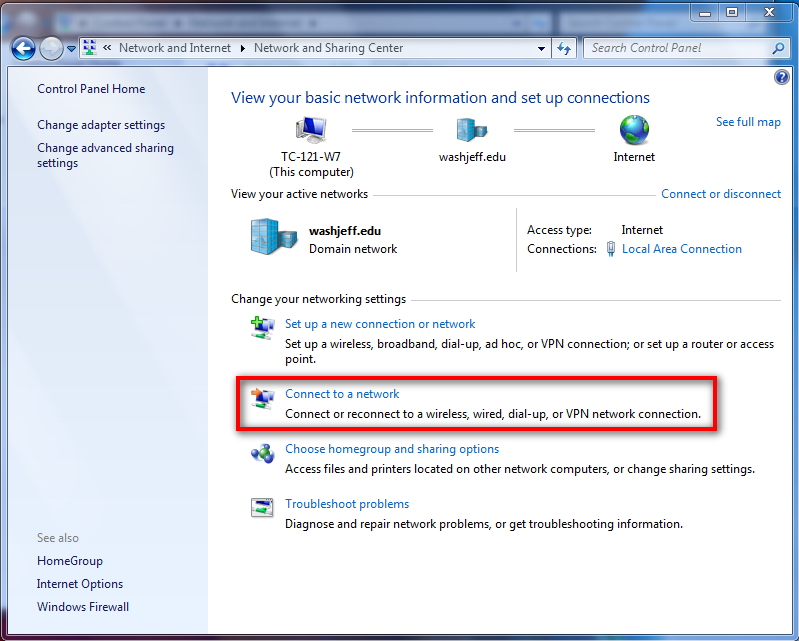The image size is (799, 641).
Task: Close the Network and Sharing Center window
Action: (769, 12)
